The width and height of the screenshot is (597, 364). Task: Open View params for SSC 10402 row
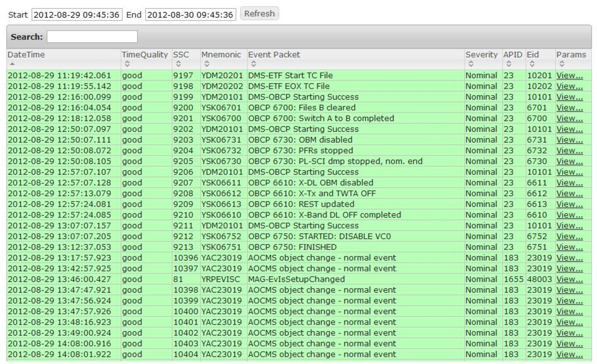569,333
